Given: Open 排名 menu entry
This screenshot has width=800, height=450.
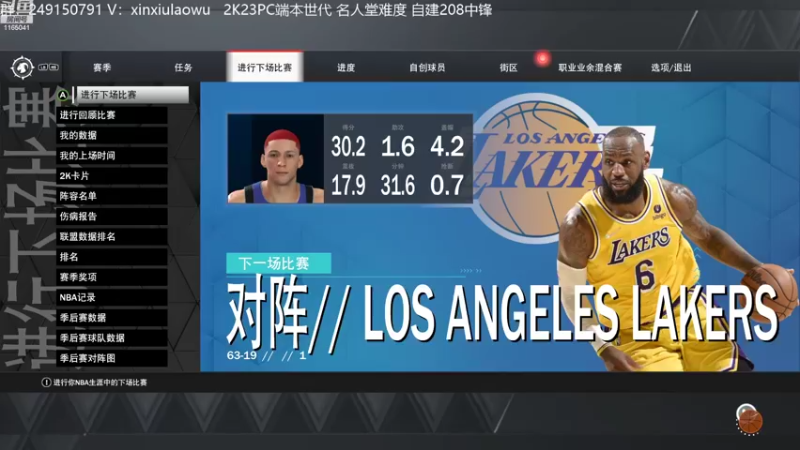Looking at the screenshot, I should click(112, 257).
